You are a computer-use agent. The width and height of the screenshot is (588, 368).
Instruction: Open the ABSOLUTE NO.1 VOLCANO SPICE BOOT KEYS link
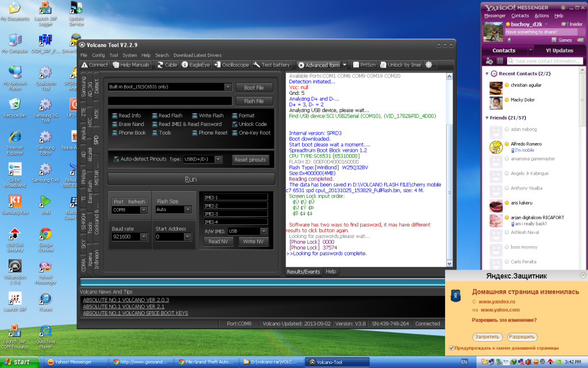pos(136,313)
